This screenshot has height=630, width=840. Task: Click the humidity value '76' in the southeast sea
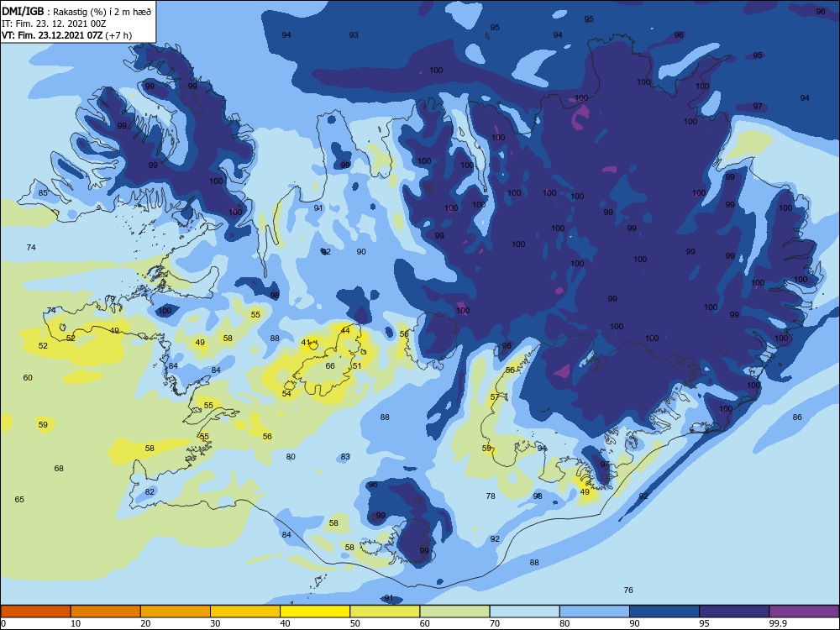(628, 591)
